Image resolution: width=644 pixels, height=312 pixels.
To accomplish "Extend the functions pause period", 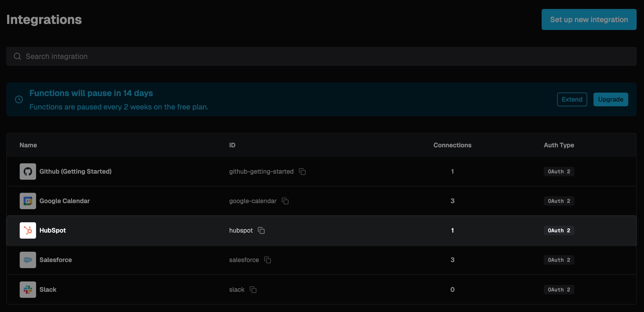I will click(572, 99).
